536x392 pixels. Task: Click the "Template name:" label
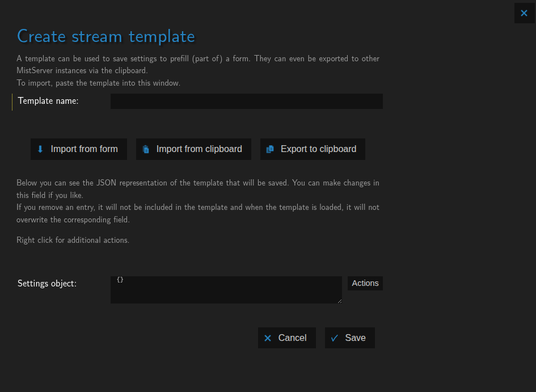pyautogui.click(x=48, y=101)
